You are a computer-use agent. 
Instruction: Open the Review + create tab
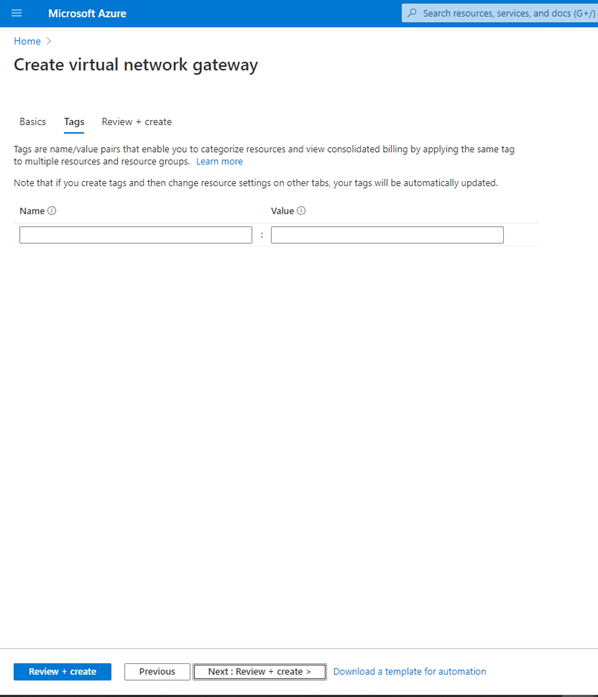pos(136,122)
